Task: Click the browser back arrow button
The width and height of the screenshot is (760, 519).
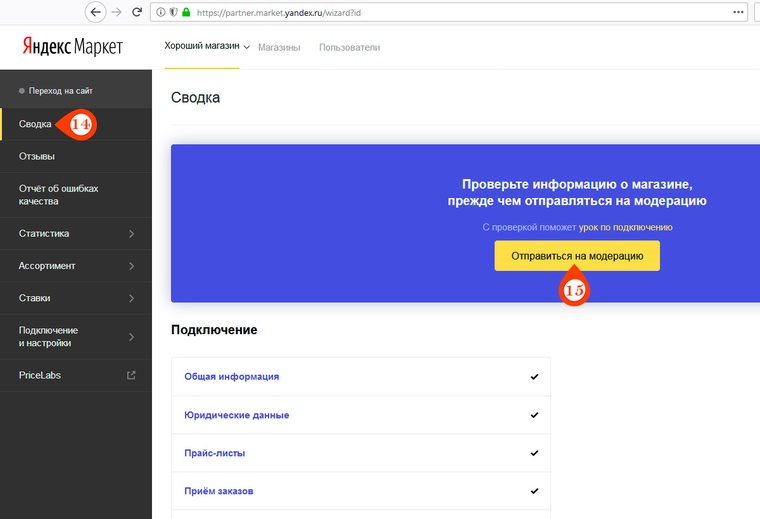Action: (95, 13)
